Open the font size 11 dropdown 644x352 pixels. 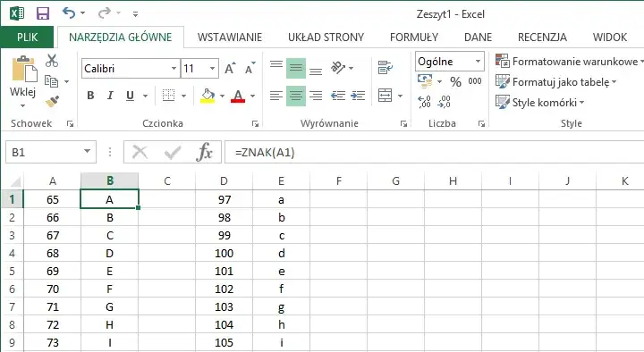(212, 69)
